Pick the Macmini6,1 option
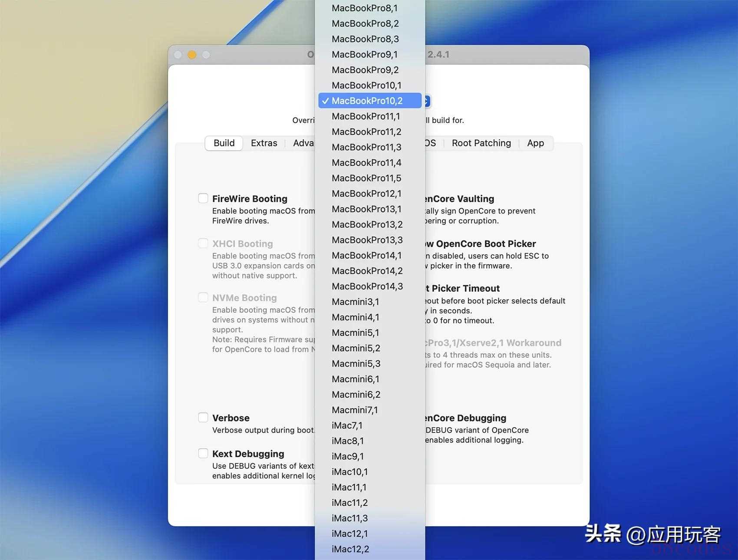 tap(370, 379)
